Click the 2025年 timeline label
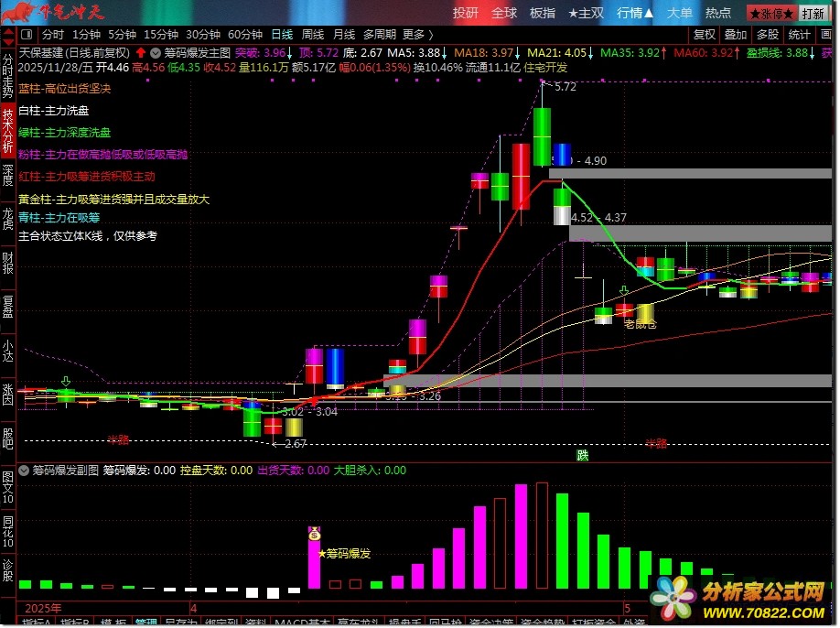Viewport: 840px width, 628px height. [43, 608]
